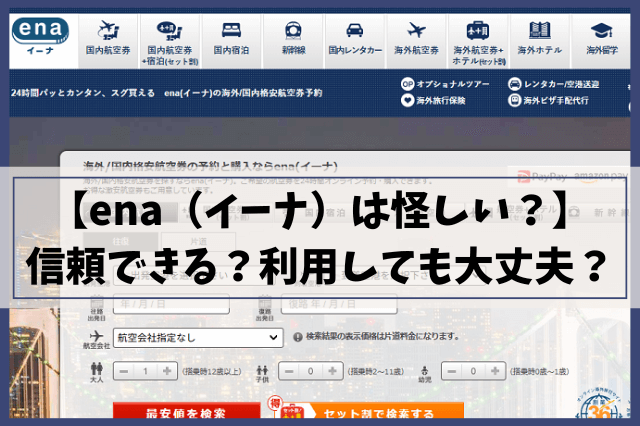Decrease the infant (幼児) passenger count
640x426 pixels.
(452, 371)
